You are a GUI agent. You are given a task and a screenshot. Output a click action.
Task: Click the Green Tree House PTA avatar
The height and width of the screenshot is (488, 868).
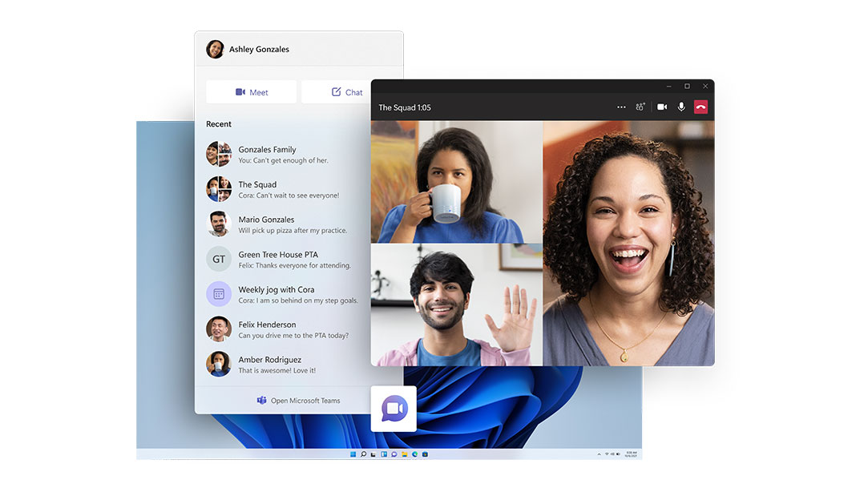pos(219,259)
